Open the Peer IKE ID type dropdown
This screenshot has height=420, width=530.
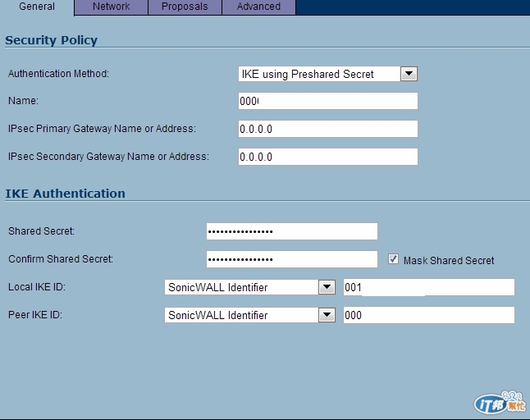pos(249,315)
